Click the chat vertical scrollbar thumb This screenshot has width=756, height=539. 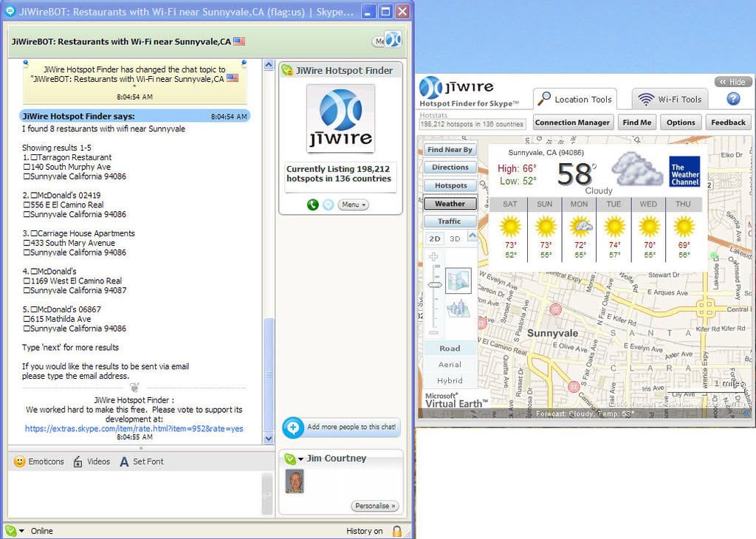(269, 374)
